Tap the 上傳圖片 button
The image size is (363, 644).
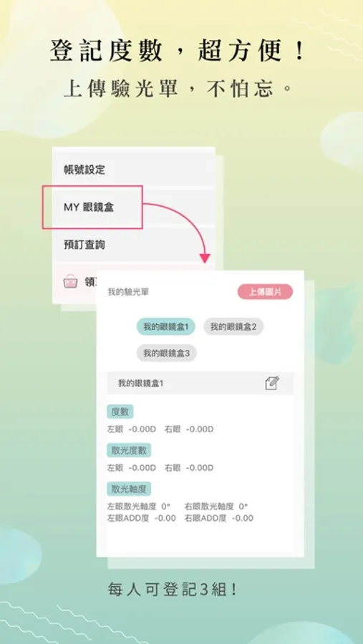pos(265,292)
